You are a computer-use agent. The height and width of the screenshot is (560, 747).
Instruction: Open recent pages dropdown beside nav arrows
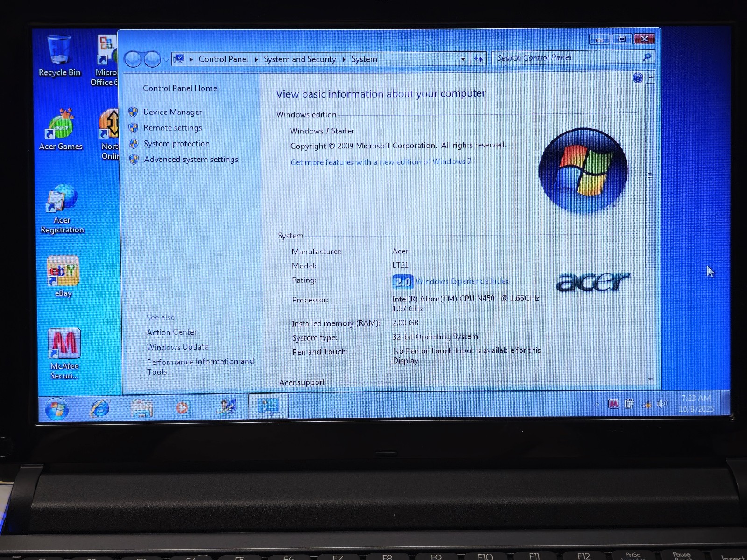click(x=166, y=60)
